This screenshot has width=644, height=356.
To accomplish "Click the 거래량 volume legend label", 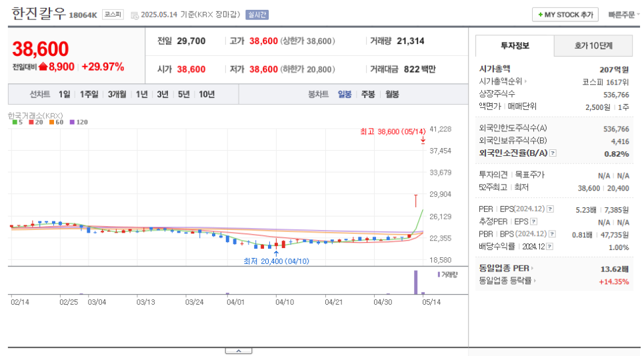I will [448, 275].
